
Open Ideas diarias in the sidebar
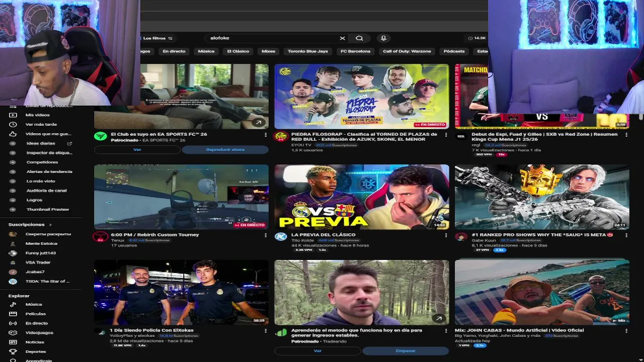tap(41, 143)
